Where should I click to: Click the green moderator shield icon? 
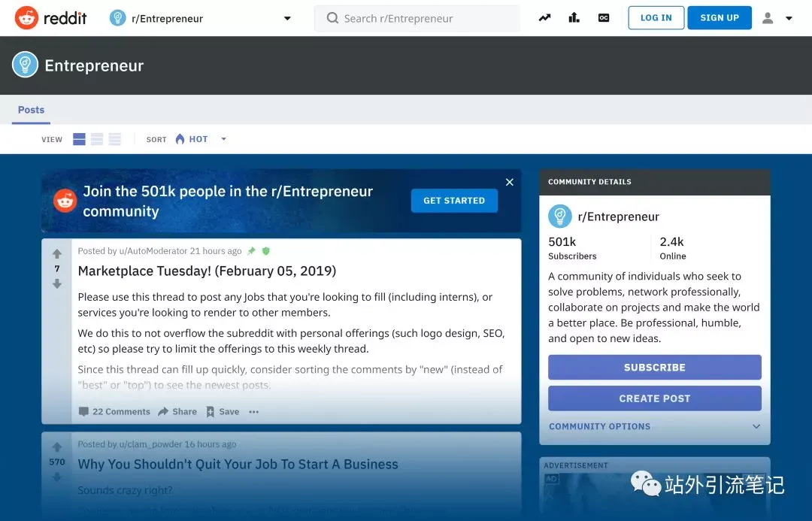(265, 251)
